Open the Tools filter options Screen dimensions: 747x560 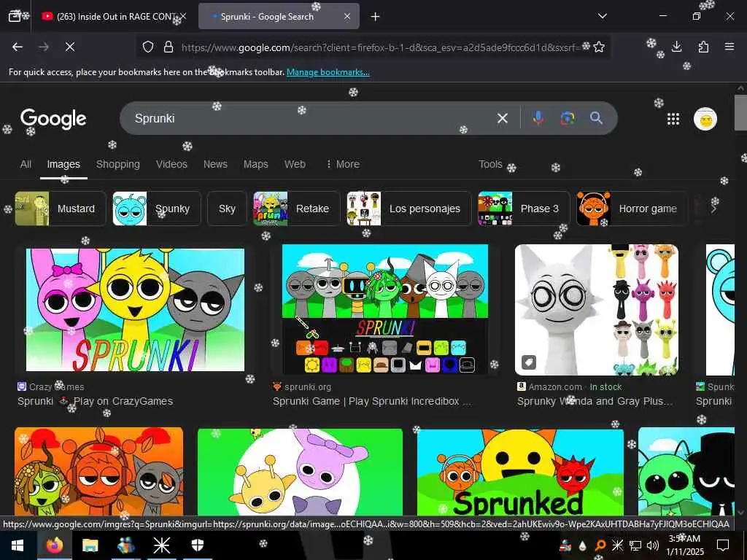[490, 164]
